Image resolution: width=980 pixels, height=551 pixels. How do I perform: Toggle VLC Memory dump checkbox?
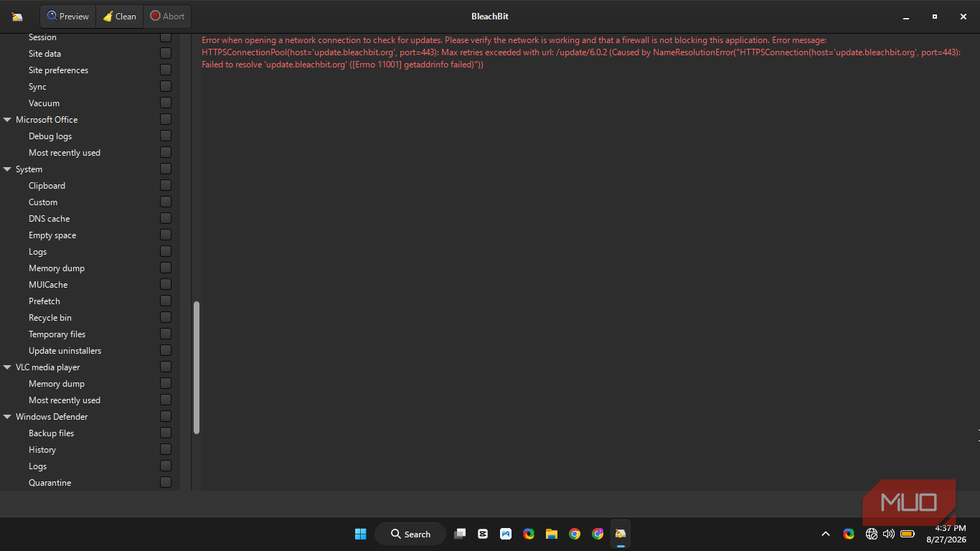166,384
